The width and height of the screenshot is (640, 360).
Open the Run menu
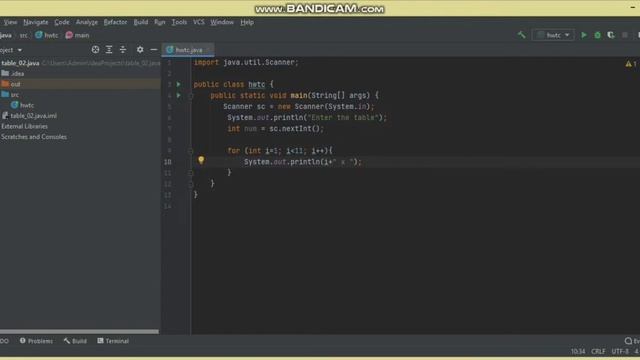pyautogui.click(x=160, y=22)
